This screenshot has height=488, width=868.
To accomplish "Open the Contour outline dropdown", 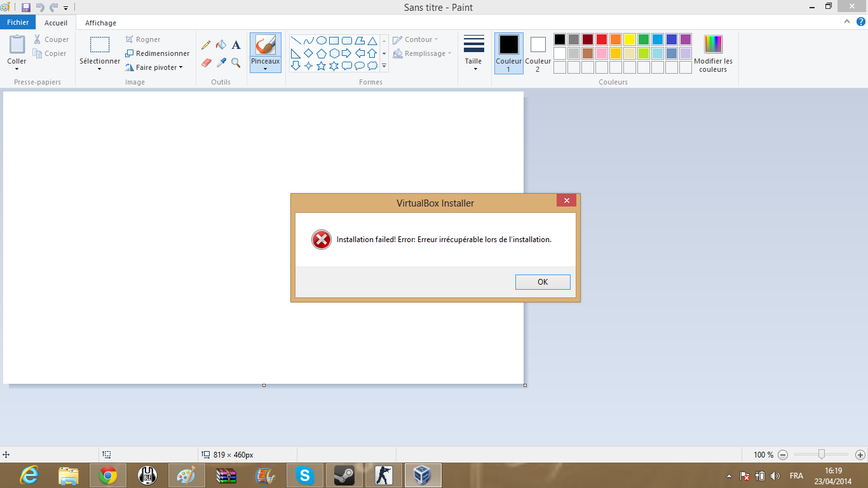I will pyautogui.click(x=416, y=39).
